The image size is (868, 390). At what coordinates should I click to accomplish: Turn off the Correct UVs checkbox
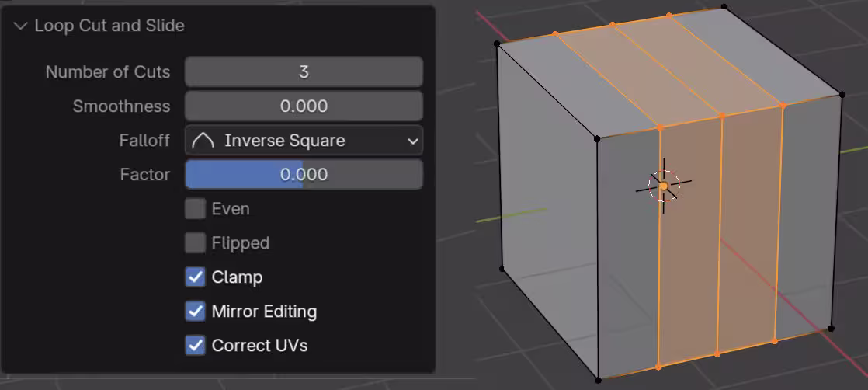[x=195, y=346]
